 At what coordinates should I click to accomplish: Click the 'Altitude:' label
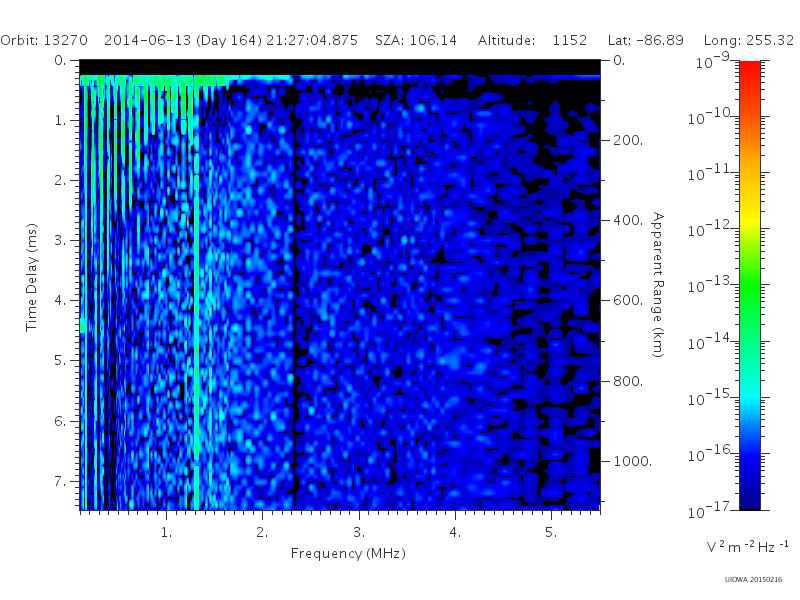(507, 40)
